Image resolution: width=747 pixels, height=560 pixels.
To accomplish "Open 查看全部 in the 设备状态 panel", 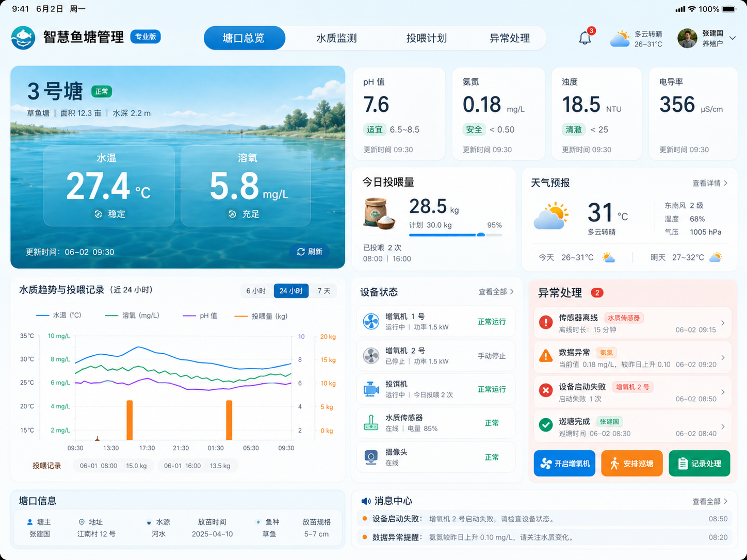I will (x=496, y=292).
